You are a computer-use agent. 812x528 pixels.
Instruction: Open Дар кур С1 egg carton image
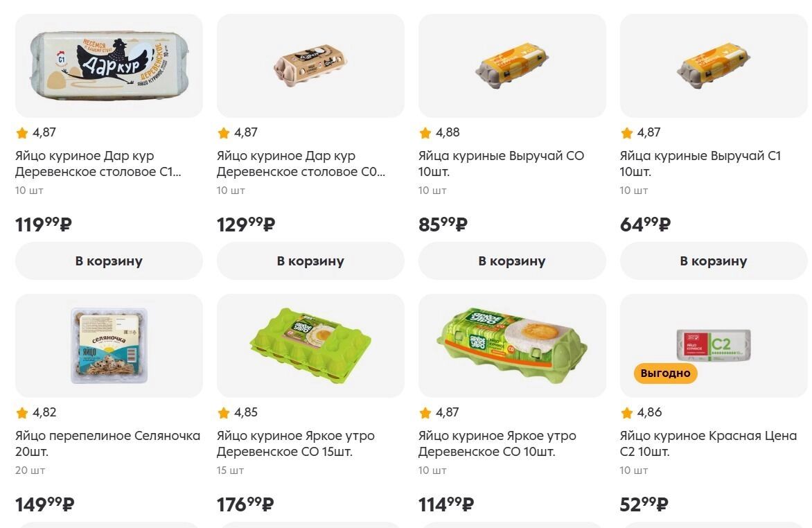(109, 66)
